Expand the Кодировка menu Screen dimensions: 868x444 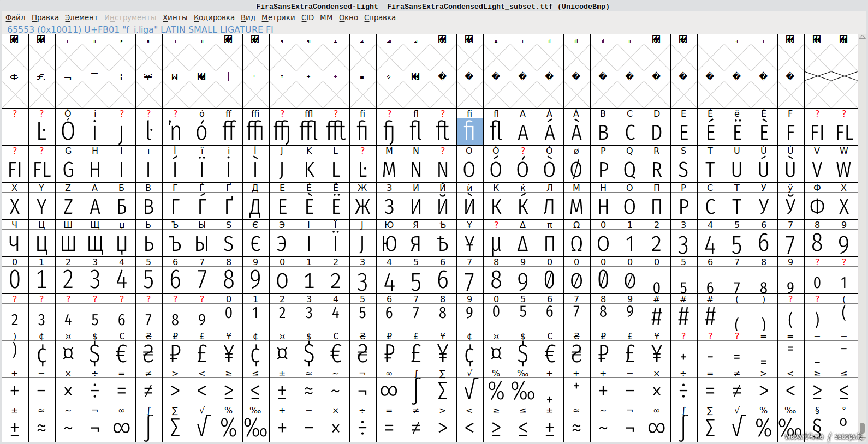click(x=214, y=17)
